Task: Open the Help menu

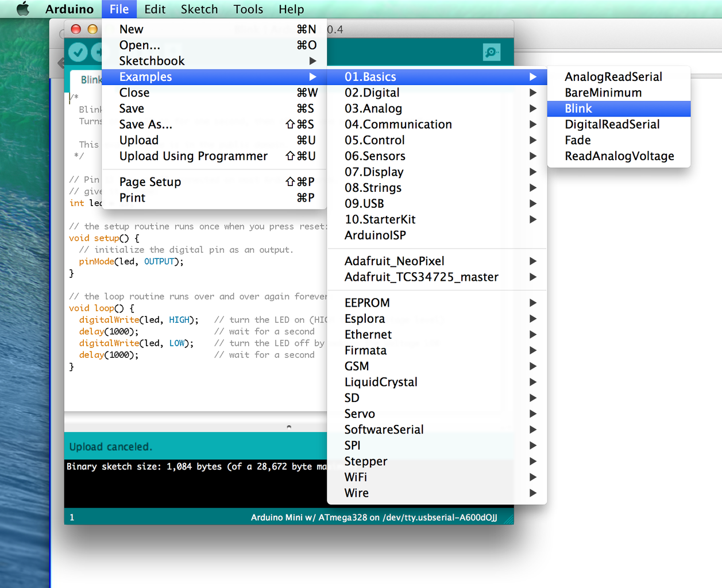Action: [291, 9]
